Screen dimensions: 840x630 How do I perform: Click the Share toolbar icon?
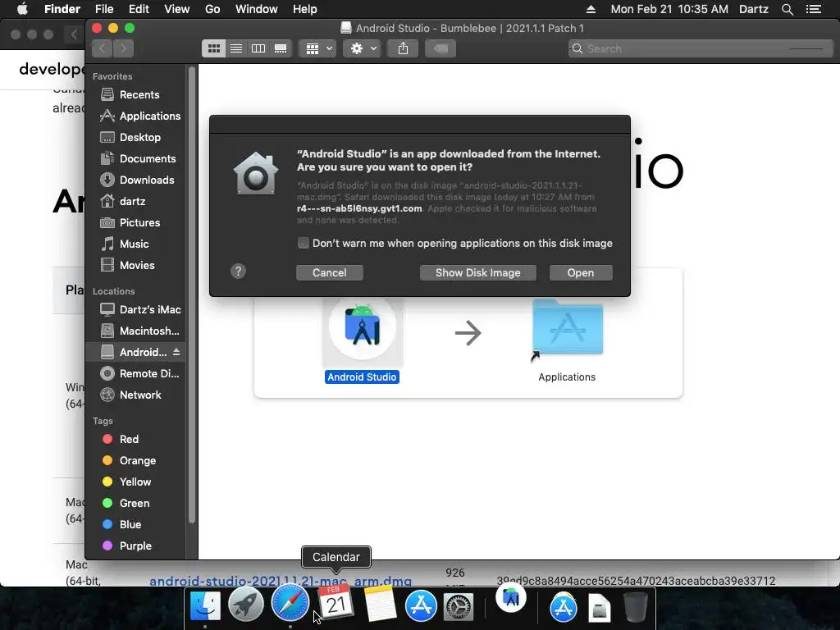click(x=403, y=48)
